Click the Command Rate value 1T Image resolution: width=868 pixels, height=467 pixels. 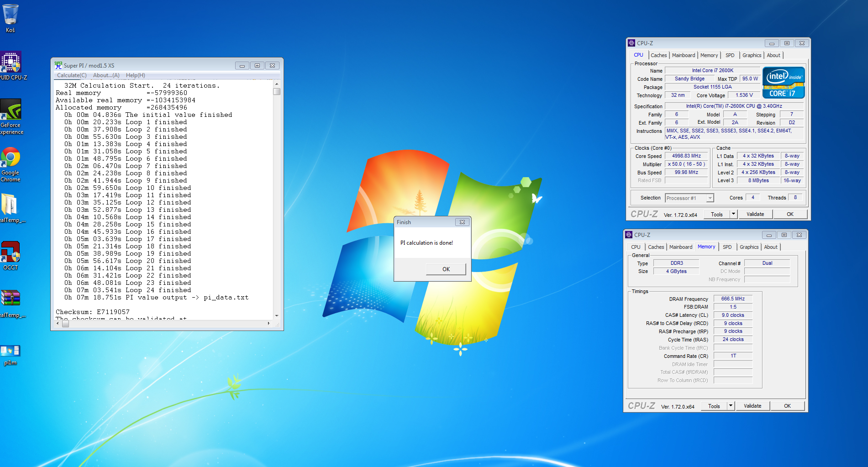coord(733,356)
